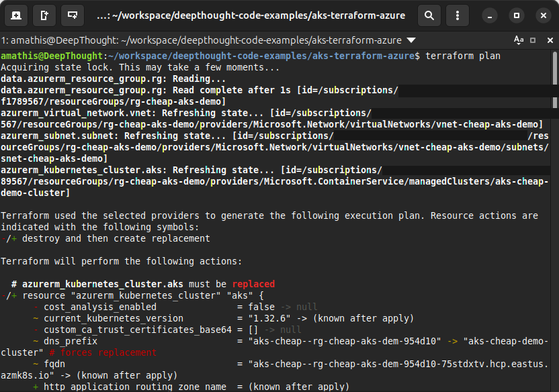Click 'virtualNetworks/vnet-cheap-aks-demo]' text
This screenshot has height=392, width=559.
[x=446, y=124]
